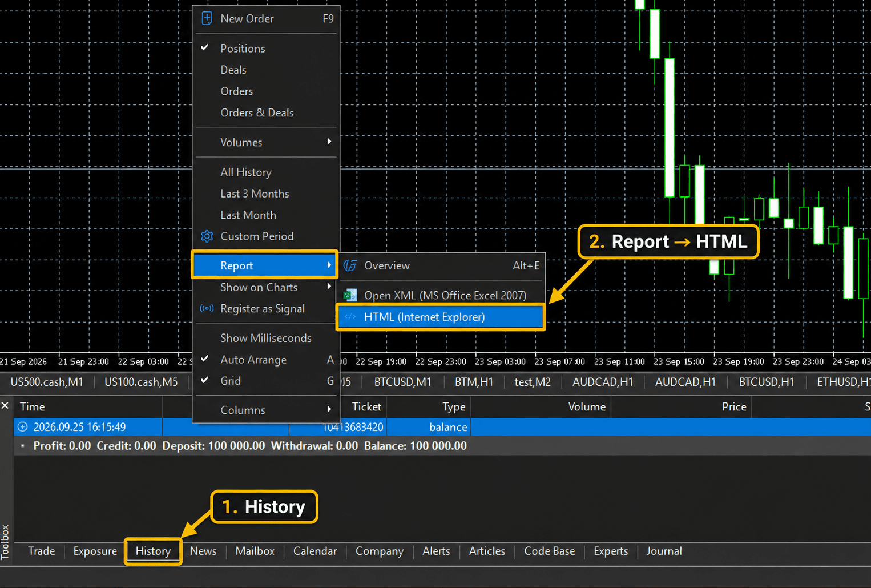Click the Deposit: 100 000.00 summary text
This screenshot has height=588, width=871.
pyautogui.click(x=213, y=446)
